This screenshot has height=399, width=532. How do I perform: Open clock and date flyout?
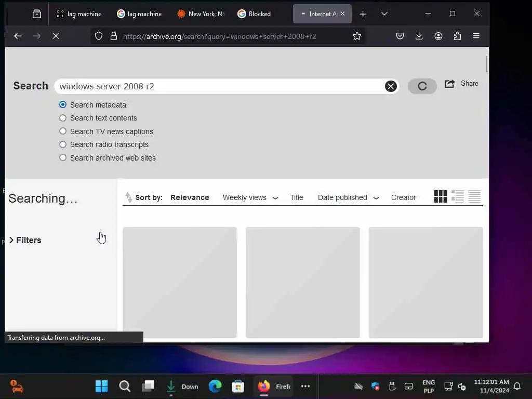point(491,386)
